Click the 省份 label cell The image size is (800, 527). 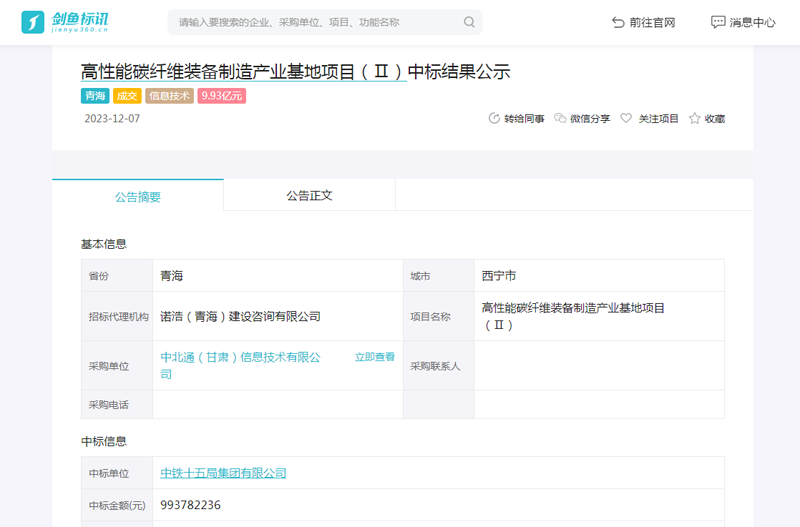pyautogui.click(x=117, y=276)
